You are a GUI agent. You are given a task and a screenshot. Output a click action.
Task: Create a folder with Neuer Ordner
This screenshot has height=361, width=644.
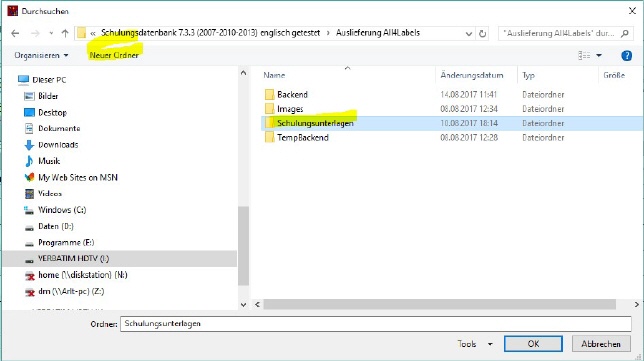coord(114,55)
